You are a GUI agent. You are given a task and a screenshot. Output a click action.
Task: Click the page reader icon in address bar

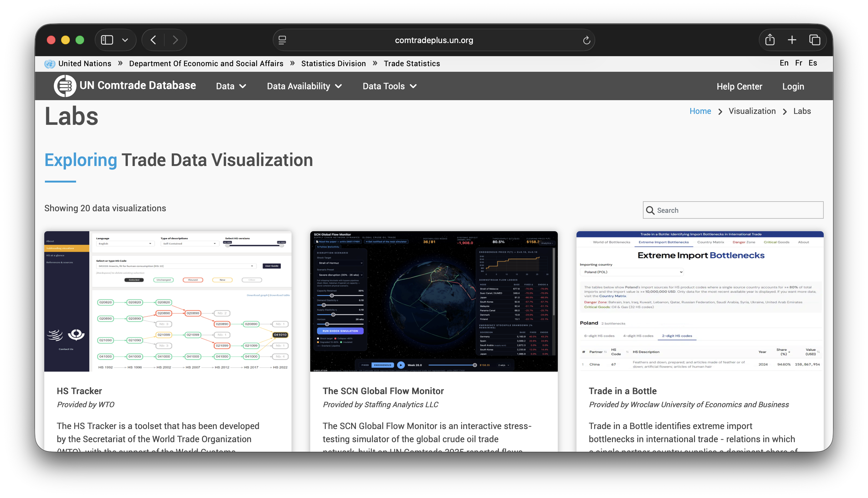(x=282, y=40)
